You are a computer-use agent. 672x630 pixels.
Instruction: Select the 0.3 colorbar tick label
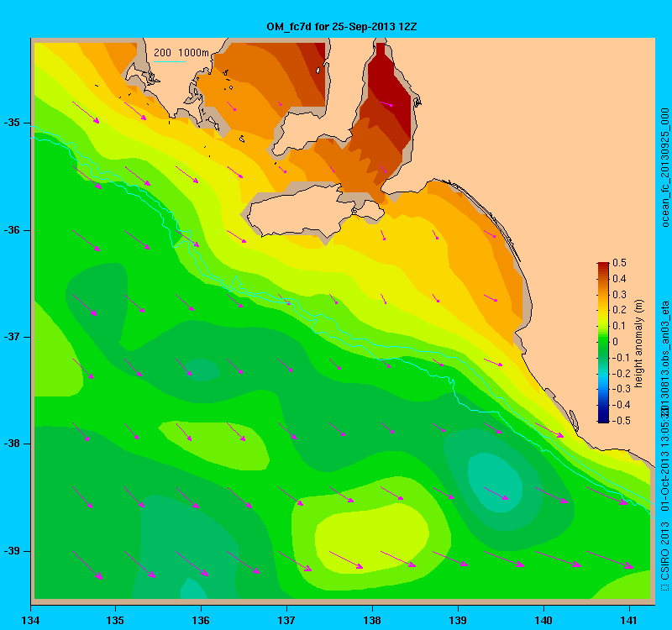pos(619,295)
